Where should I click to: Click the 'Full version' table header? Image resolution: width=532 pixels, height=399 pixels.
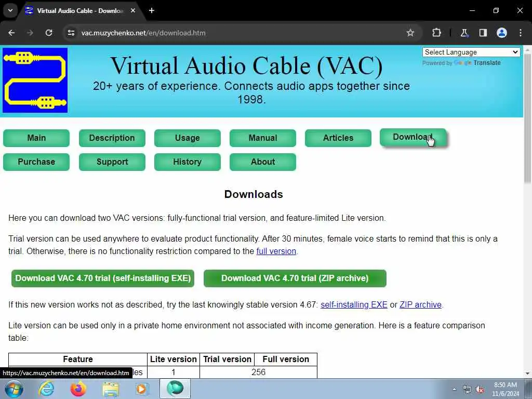[286, 360]
